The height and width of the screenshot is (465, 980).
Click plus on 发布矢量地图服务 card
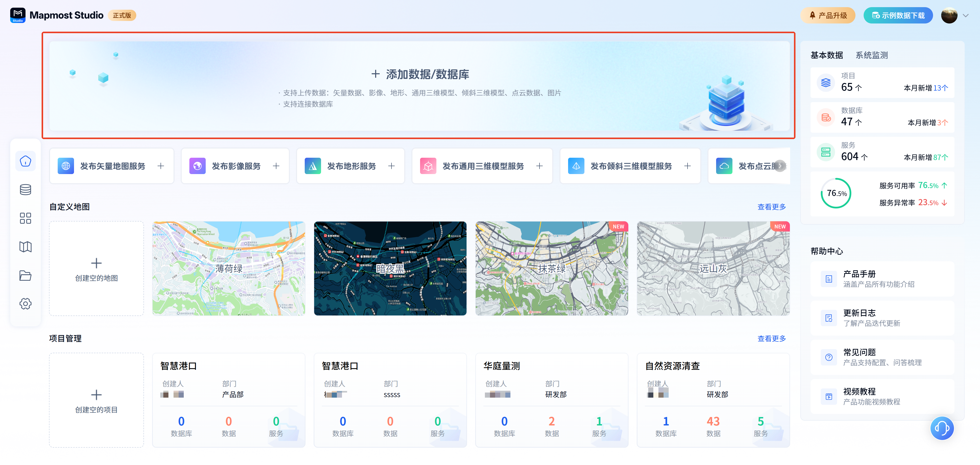pyautogui.click(x=161, y=166)
